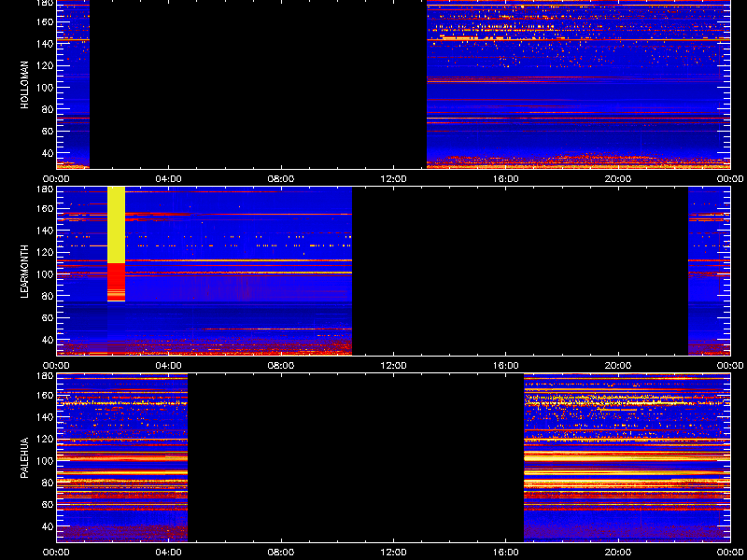747x560 pixels.
Task: Select the 04:00 time label under Holloman panel
Action: click(x=169, y=179)
